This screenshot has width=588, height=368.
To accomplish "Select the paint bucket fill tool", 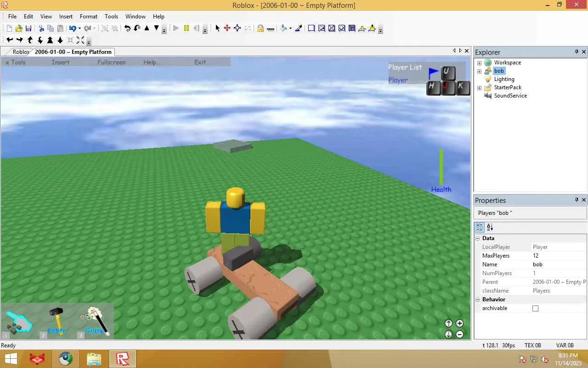I will point(283,29).
